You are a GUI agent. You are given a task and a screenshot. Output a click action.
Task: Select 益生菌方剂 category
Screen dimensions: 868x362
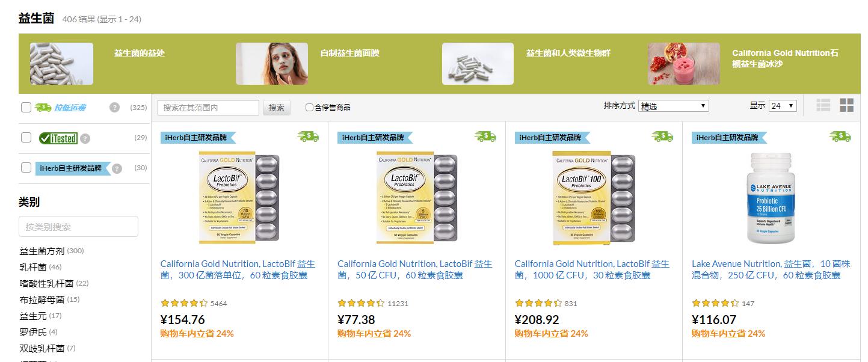click(x=42, y=251)
